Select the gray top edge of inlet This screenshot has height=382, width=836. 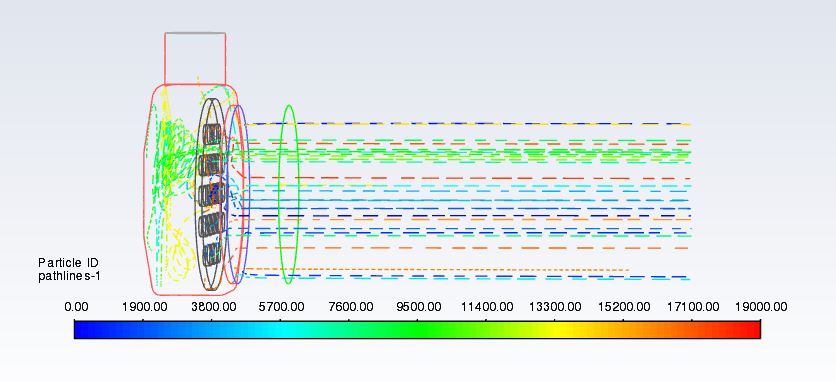click(x=195, y=33)
